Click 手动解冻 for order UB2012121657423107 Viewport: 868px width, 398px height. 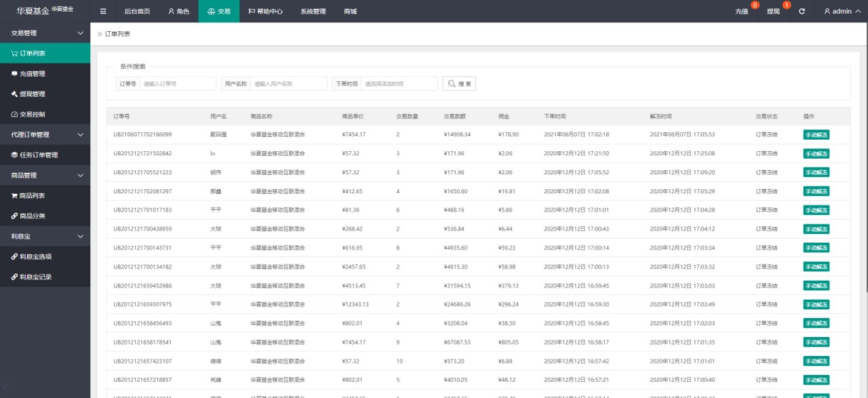[816, 361]
